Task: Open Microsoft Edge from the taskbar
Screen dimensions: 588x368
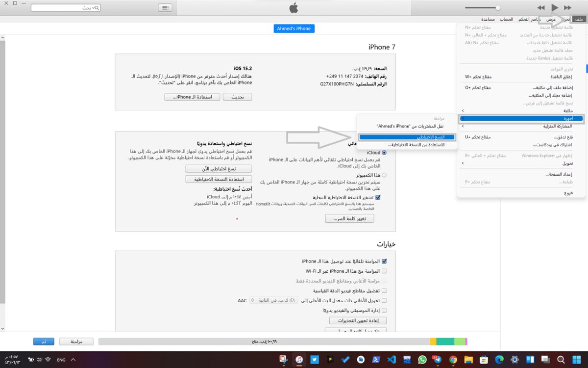Action: (499, 360)
